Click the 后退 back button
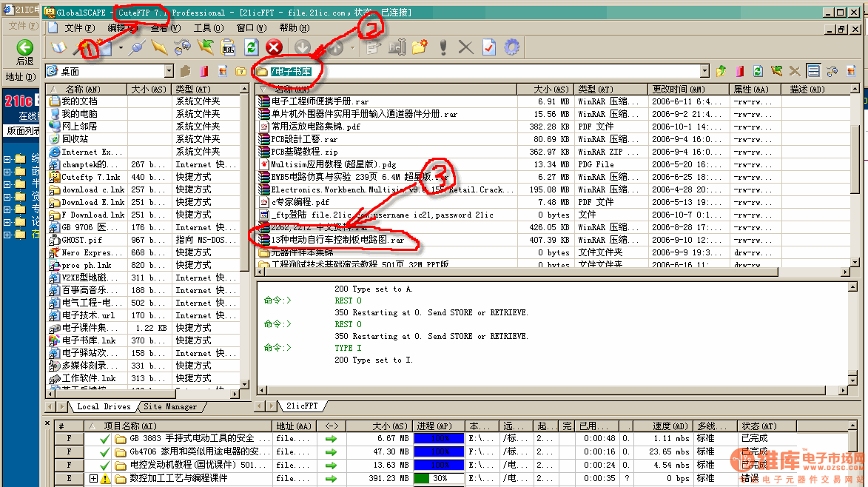 [x=25, y=52]
